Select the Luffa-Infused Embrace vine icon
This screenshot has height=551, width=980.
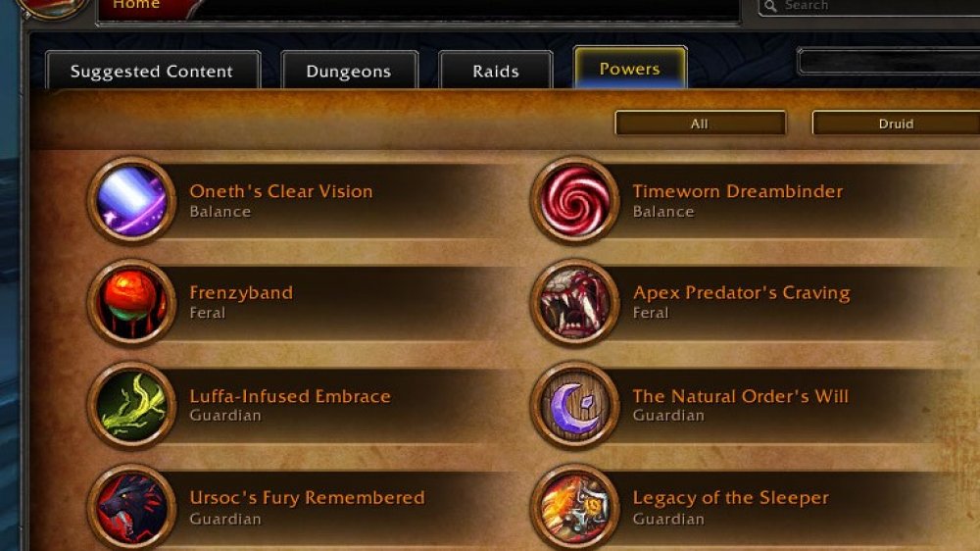click(132, 405)
